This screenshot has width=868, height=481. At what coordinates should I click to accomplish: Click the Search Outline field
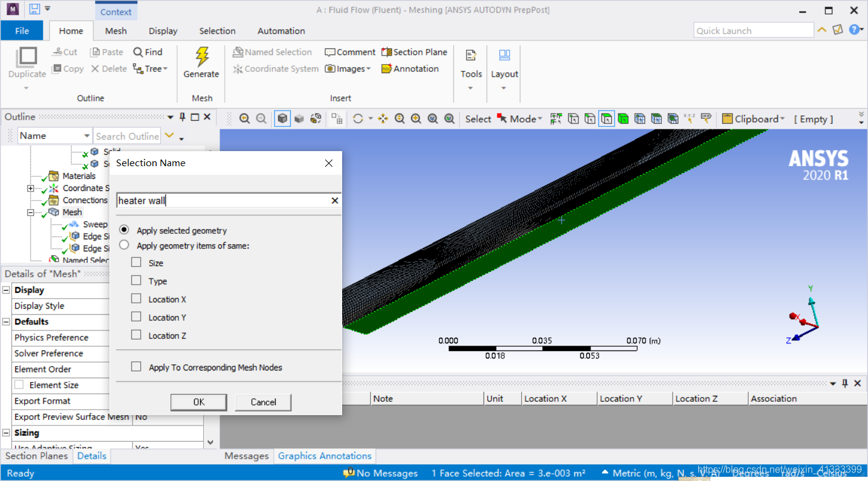point(127,136)
